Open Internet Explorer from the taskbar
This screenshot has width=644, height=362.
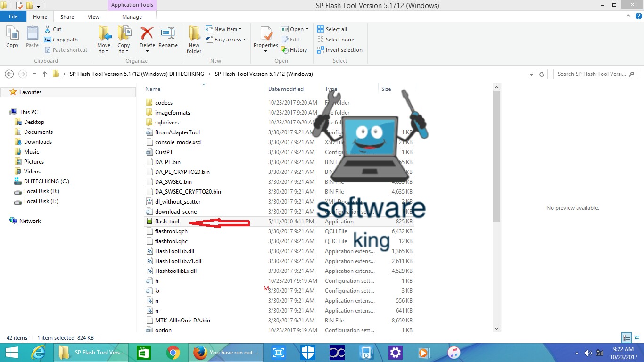(x=38, y=352)
